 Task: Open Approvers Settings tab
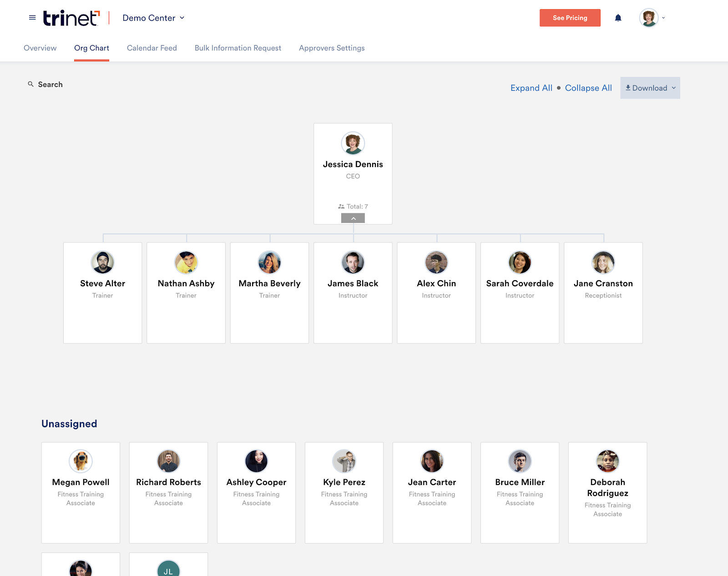pyautogui.click(x=332, y=48)
